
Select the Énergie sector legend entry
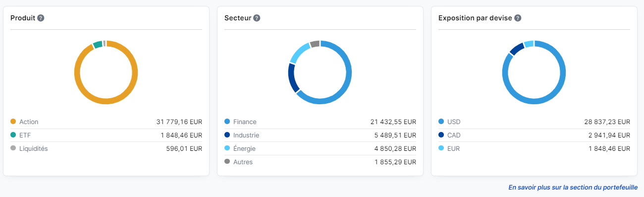tap(320, 148)
